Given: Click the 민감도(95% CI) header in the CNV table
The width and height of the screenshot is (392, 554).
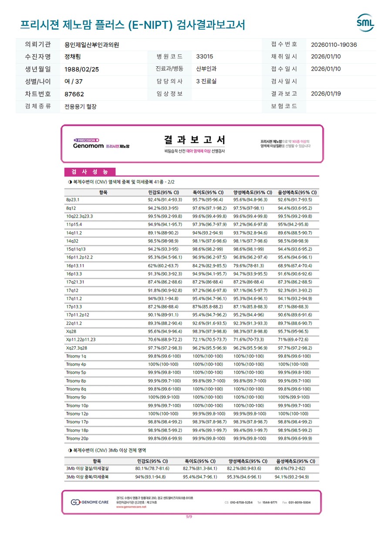Looking at the screenshot, I should point(163,192).
